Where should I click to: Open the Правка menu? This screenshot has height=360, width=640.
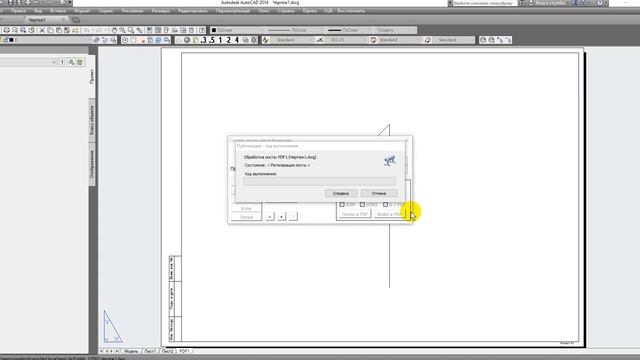(18, 11)
